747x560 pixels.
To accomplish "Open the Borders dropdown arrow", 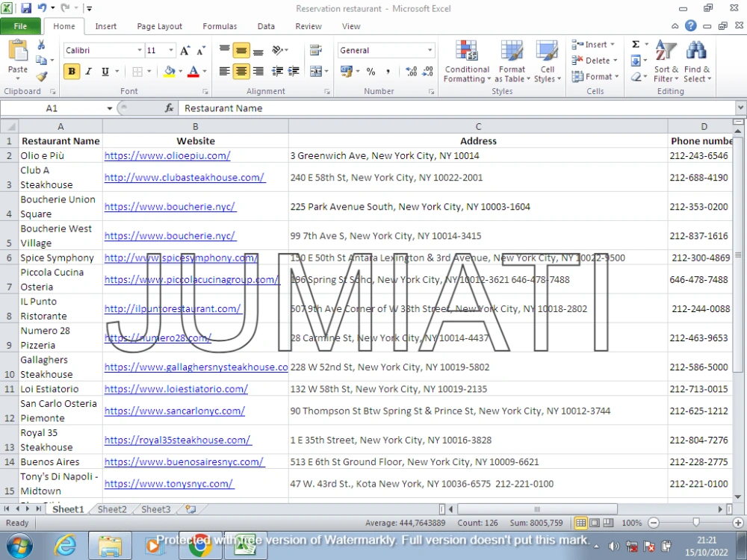I will click(x=149, y=72).
